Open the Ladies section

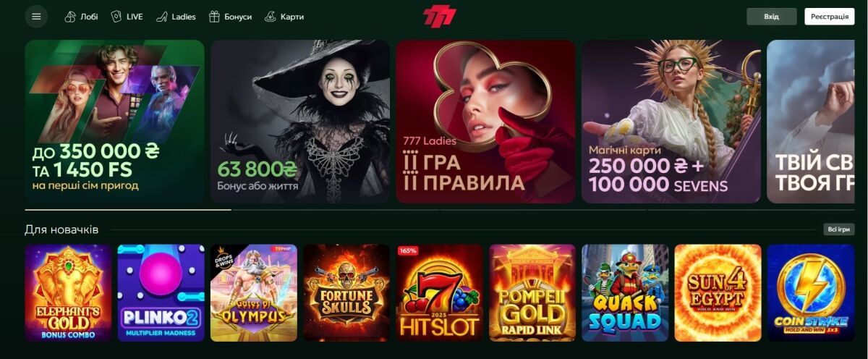(x=176, y=17)
